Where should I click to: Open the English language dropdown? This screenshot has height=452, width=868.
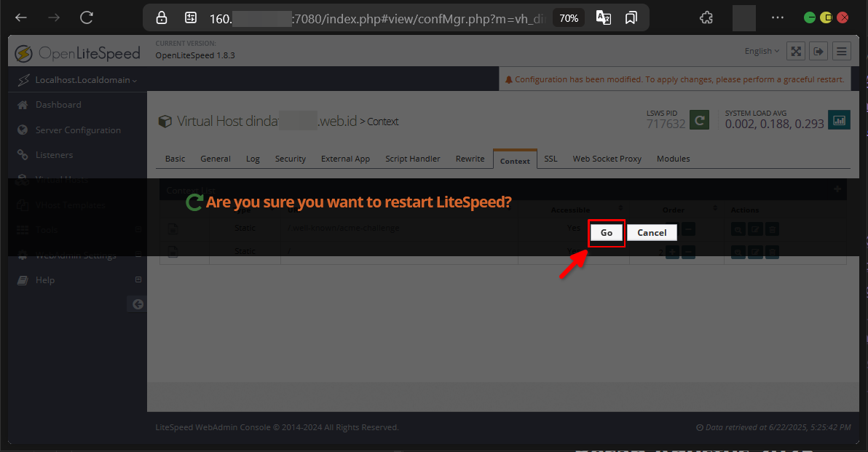(x=762, y=51)
